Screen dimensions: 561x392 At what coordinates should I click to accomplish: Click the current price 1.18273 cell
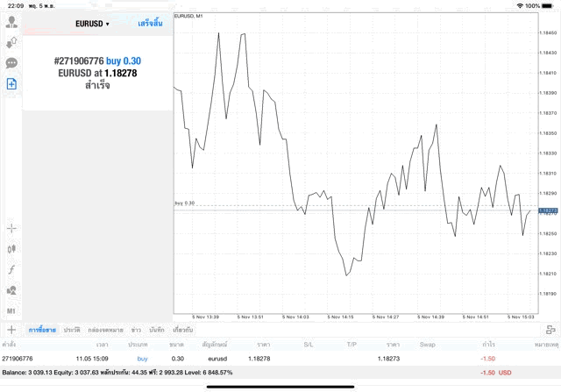point(388,359)
